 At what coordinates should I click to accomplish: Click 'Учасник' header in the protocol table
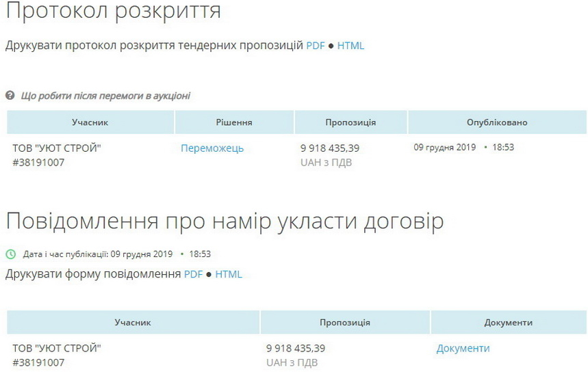coord(90,122)
